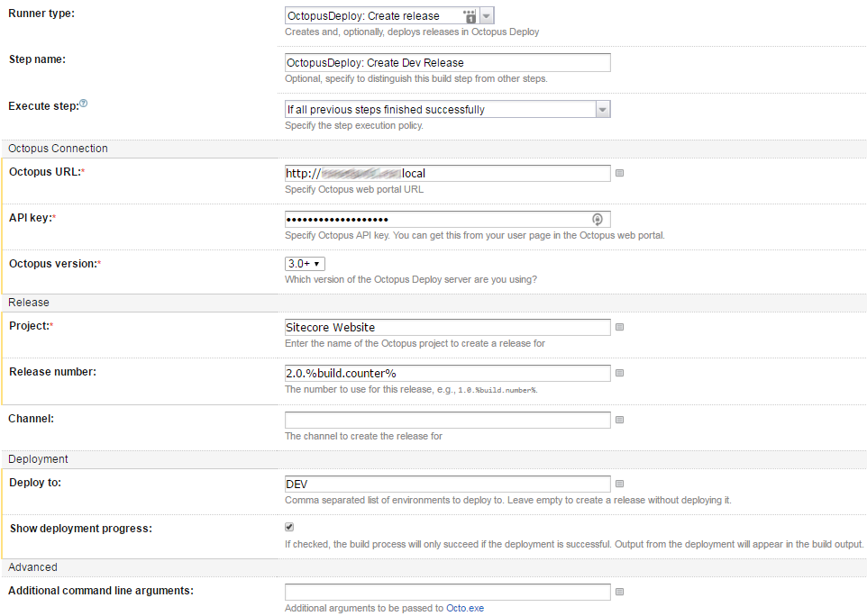This screenshot has height=616, width=867.
Task: Open parameter picker icon beside Octopus URL
Action: [x=619, y=173]
